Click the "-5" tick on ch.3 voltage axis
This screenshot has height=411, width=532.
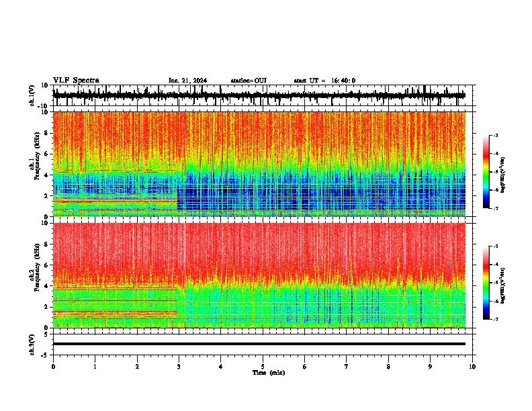coord(45,355)
